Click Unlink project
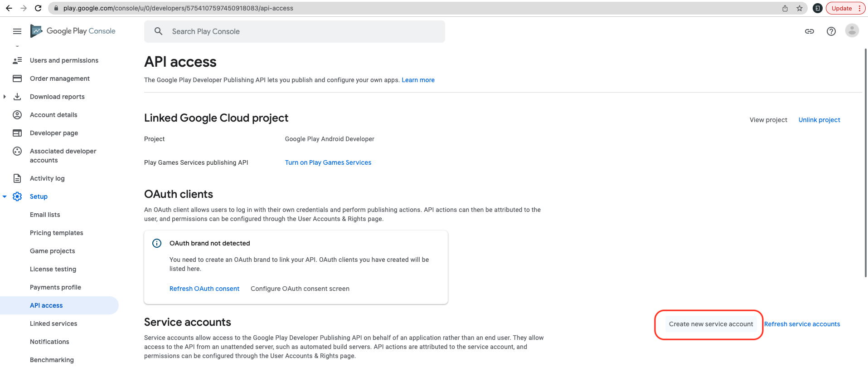The width and height of the screenshot is (868, 368). click(819, 120)
